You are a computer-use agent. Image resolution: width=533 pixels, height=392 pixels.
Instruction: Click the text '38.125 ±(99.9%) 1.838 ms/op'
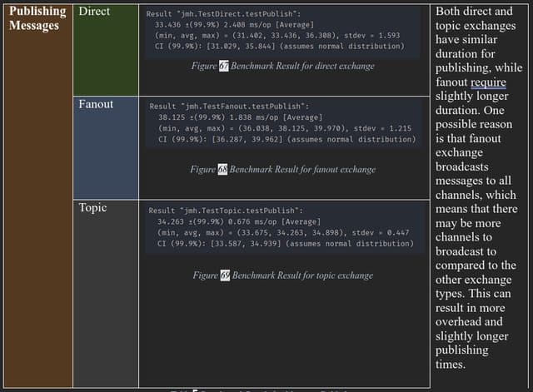click(218, 117)
